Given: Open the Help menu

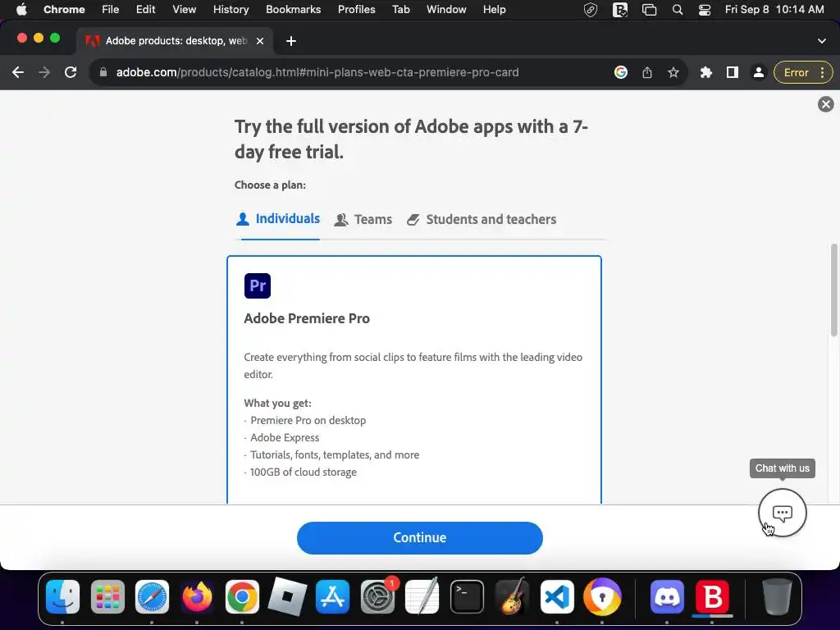Looking at the screenshot, I should pos(494,10).
